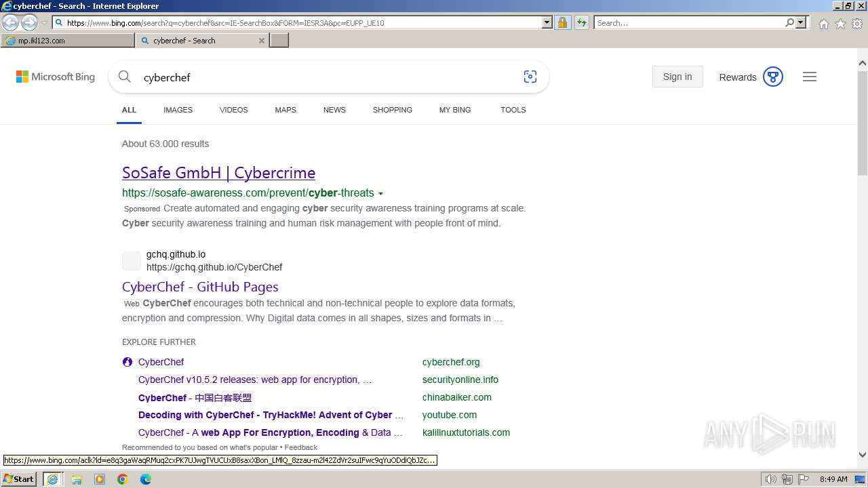Click the cyberchef.org domain text
868x488 pixels.
(451, 362)
